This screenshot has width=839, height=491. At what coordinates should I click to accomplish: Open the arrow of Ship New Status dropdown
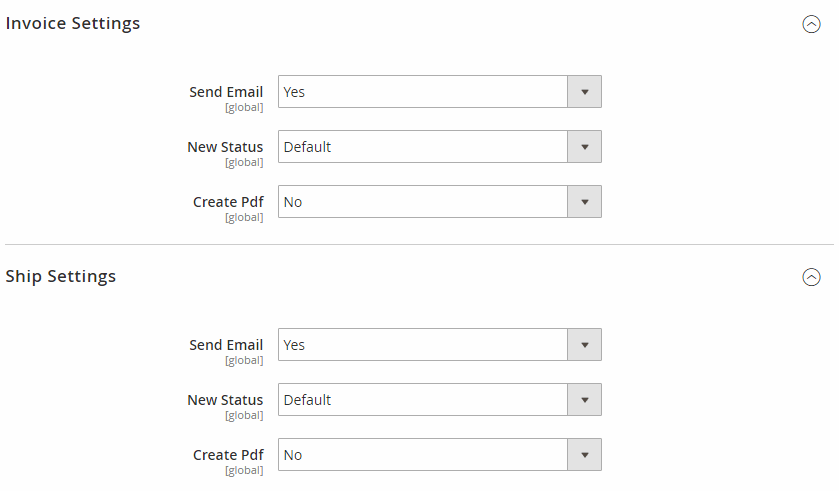point(584,400)
